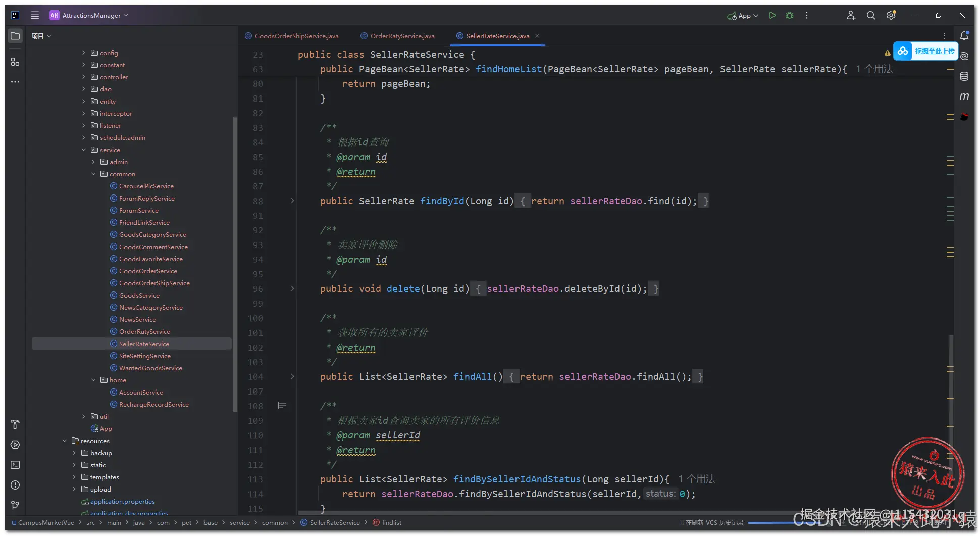
Task: Open the Maven tool window
Action: [x=964, y=96]
